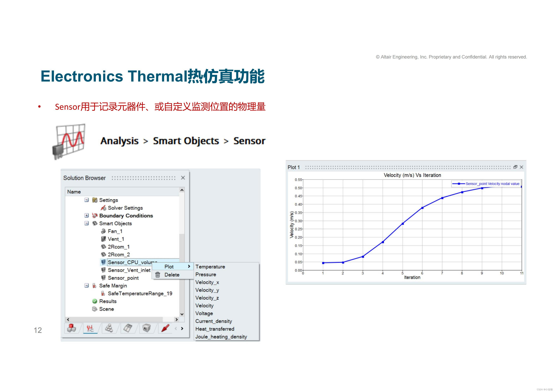Image resolution: width=555 pixels, height=392 pixels.
Task: Show previous tabs with left arrow
Action: pyautogui.click(x=176, y=328)
